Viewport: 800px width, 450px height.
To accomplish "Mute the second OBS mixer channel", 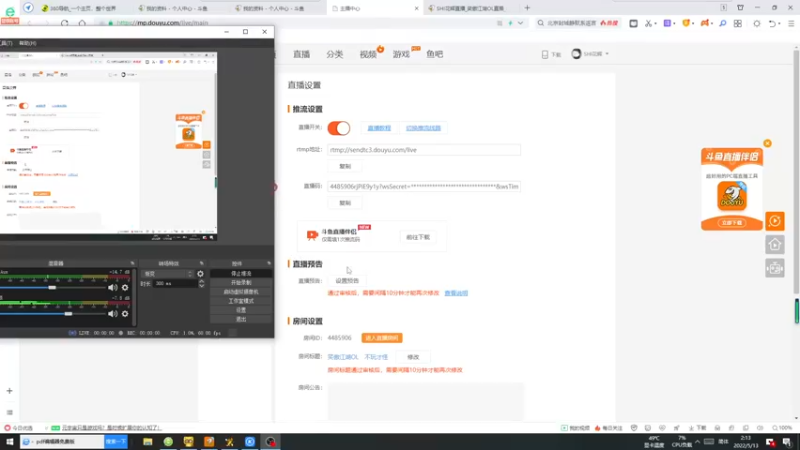I will [x=112, y=314].
